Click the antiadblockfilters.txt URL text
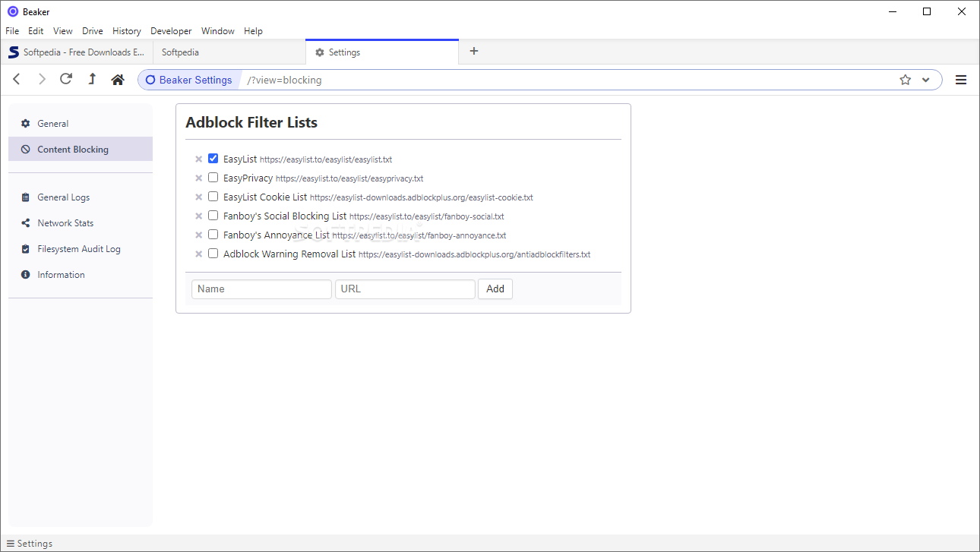 click(475, 254)
